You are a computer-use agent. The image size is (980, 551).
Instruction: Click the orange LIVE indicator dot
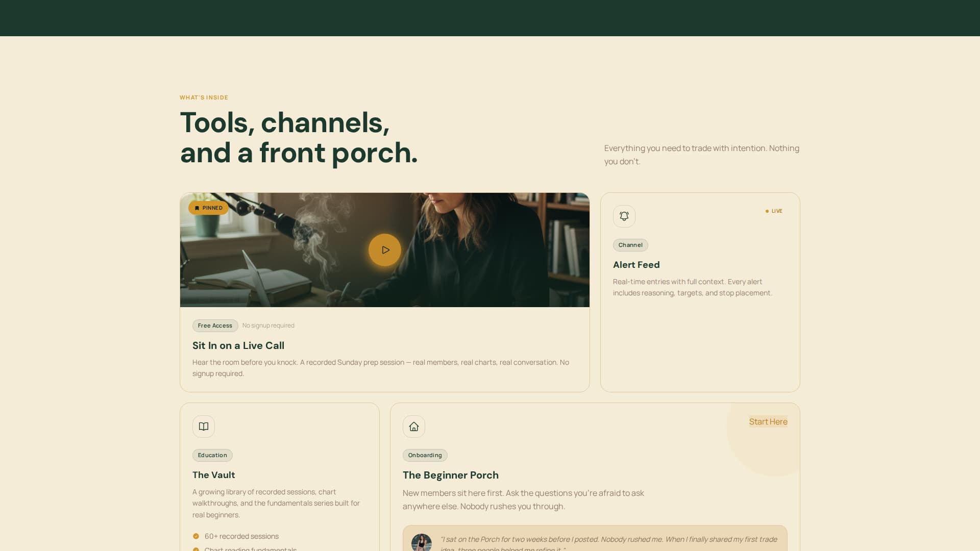[767, 210]
